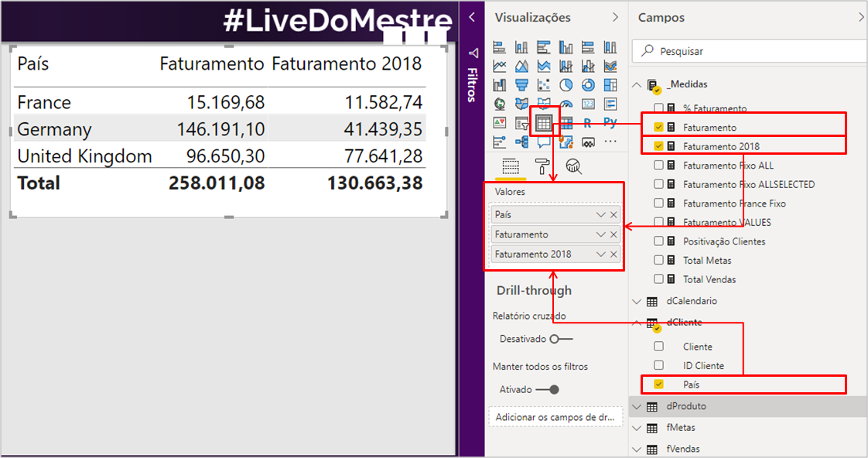Image resolution: width=868 pixels, height=458 pixels.
Task: Open the Format paint roller tab
Action: (x=542, y=166)
